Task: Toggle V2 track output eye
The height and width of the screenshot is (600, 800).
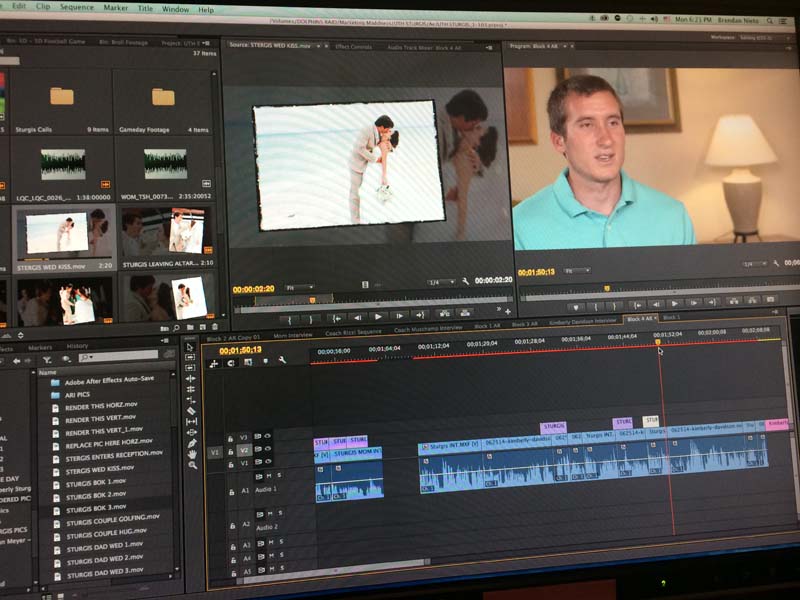Action: click(x=267, y=449)
